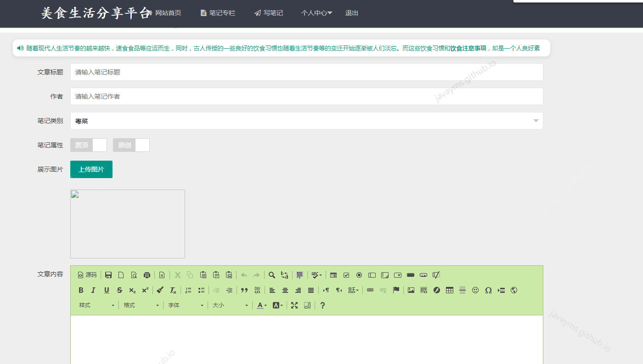Toggle the 源码 source code view

tap(86, 274)
